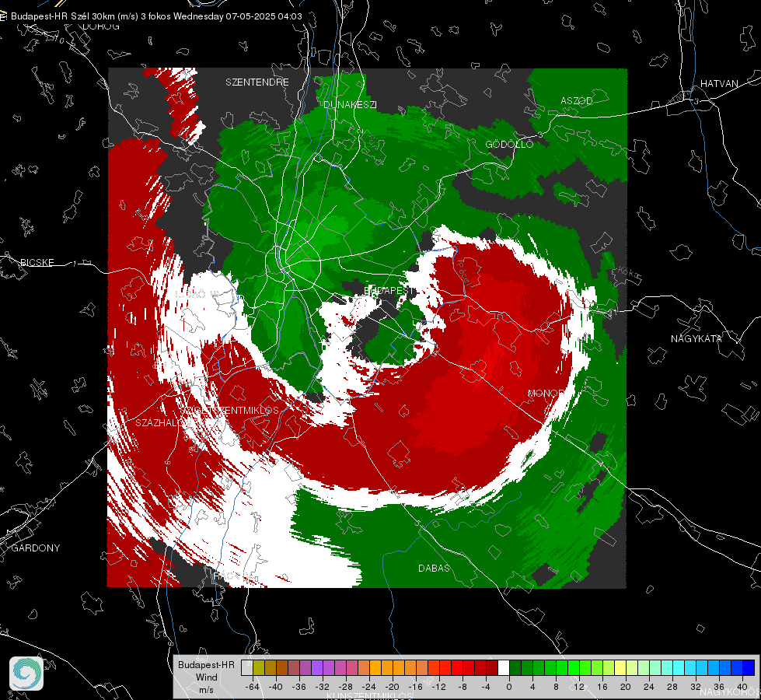761x700 pixels.
Task: Click the BICSKE city label
Action: pos(37,263)
